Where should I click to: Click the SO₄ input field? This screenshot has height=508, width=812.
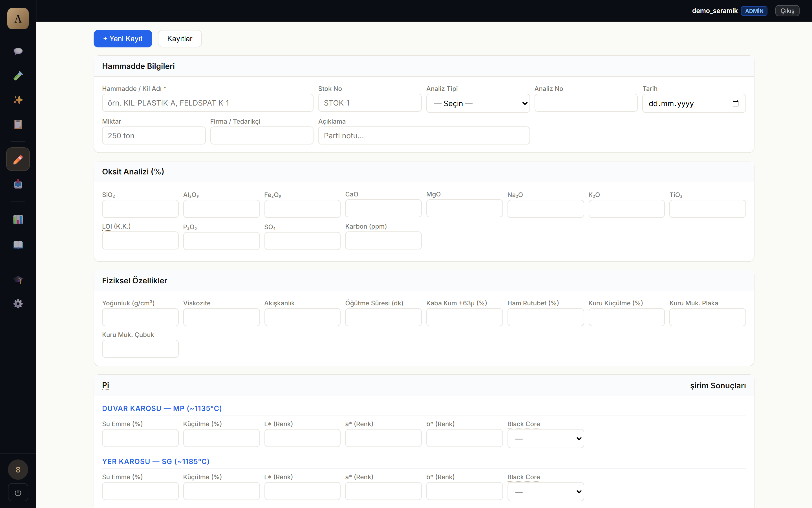click(302, 241)
